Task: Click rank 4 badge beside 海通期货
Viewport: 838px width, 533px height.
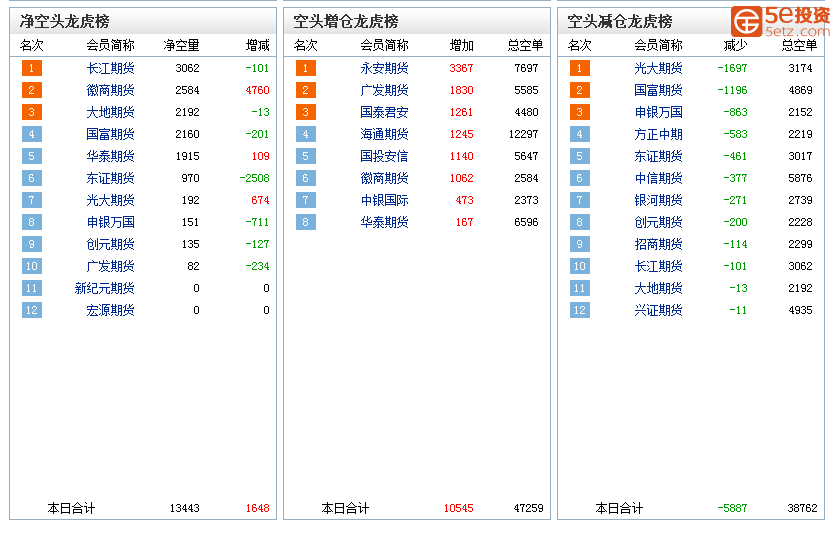Action: [x=306, y=134]
